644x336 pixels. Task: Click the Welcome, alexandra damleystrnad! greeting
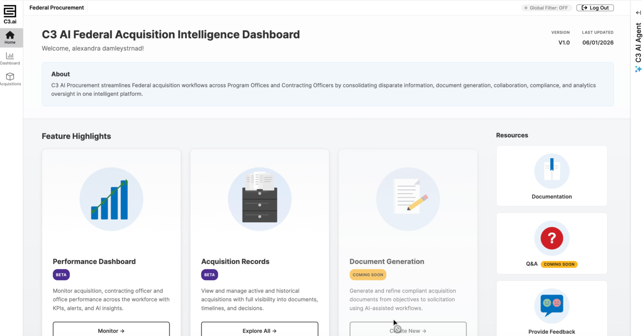(x=93, y=48)
